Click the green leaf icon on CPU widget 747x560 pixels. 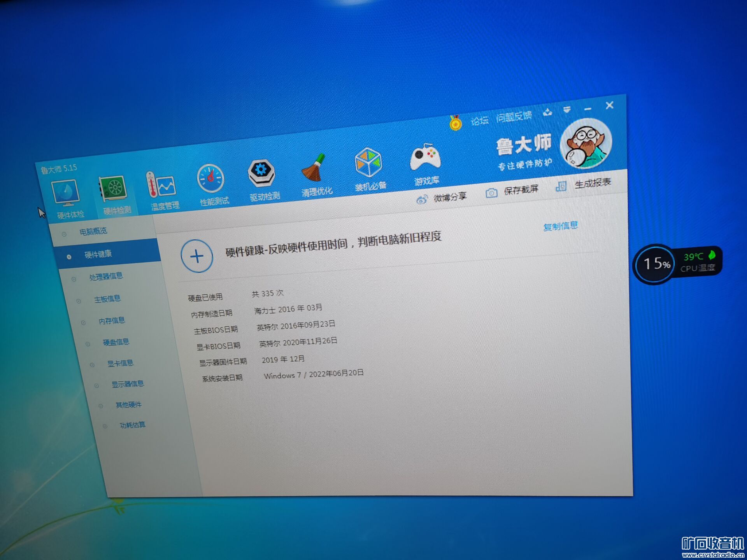pyautogui.click(x=712, y=255)
